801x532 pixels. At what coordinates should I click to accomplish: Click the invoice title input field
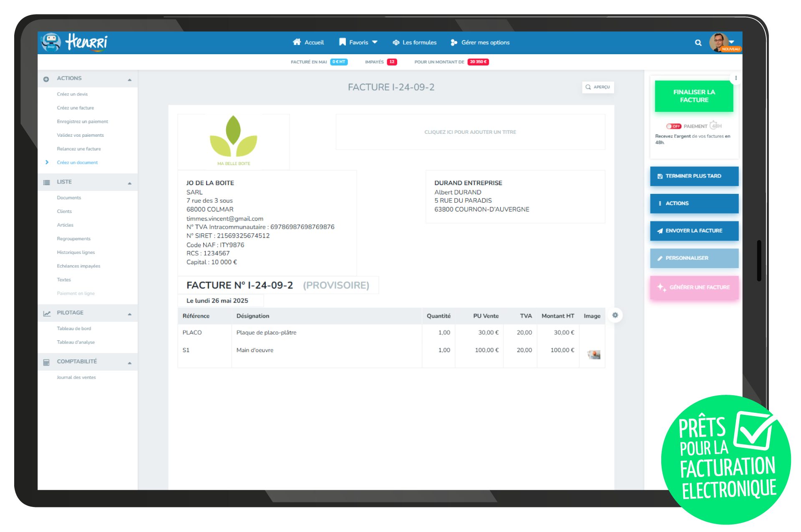[x=470, y=132]
